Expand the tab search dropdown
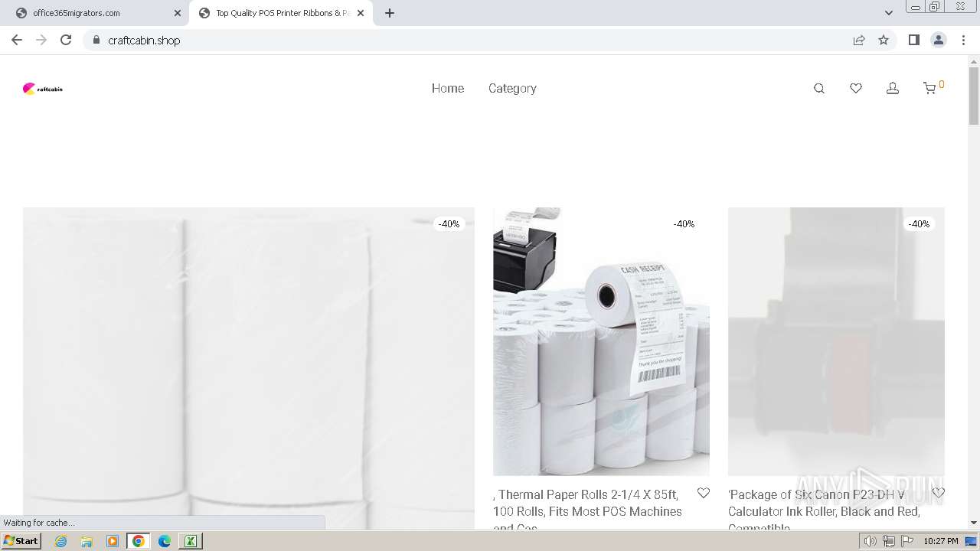Screen dimensions: 980x551 tap(889, 13)
